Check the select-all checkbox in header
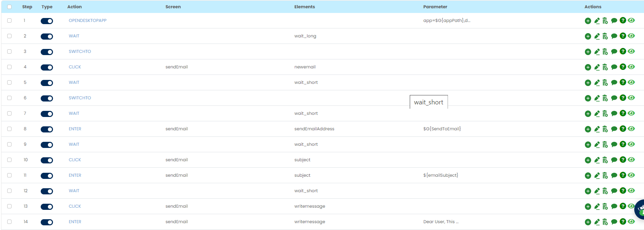 9,7
